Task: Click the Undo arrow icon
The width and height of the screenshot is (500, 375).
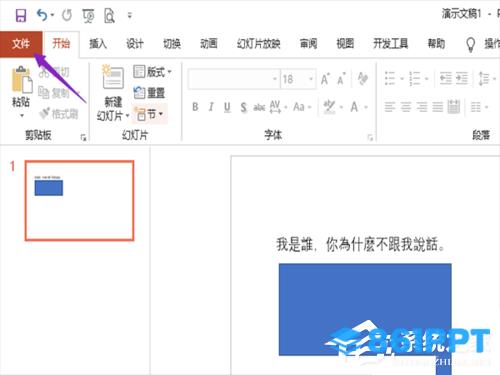Action: [42, 15]
